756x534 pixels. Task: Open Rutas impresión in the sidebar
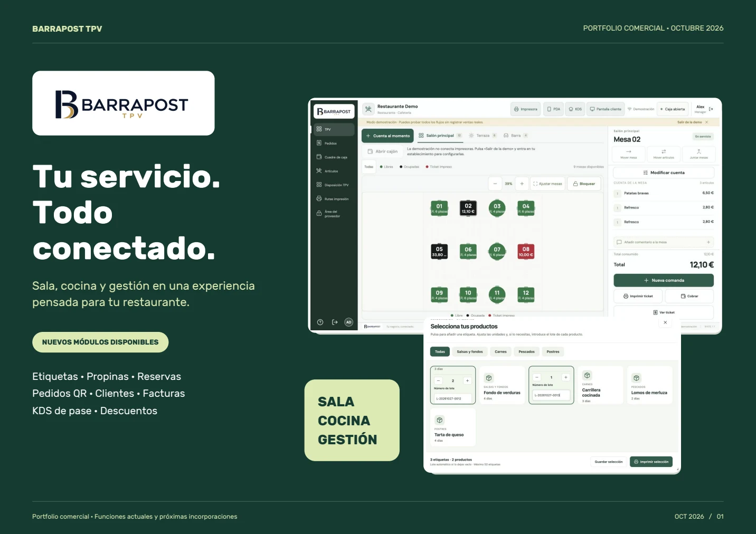coord(333,199)
